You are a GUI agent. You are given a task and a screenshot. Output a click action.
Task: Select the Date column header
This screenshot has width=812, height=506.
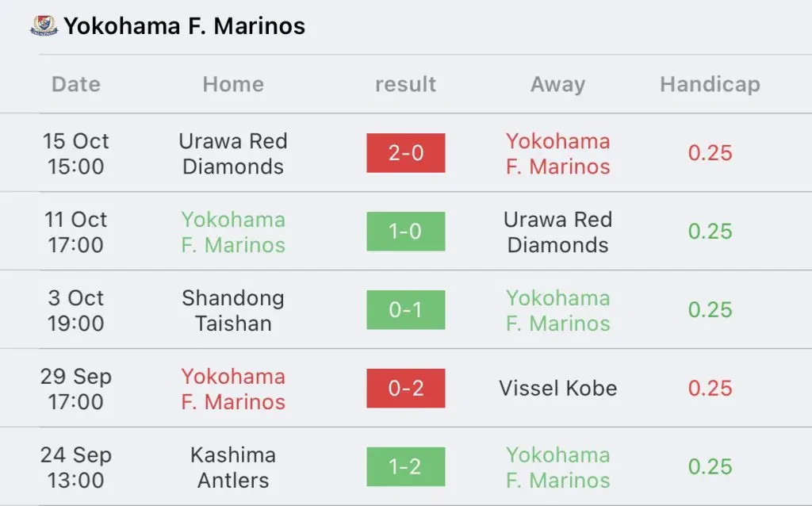76,84
